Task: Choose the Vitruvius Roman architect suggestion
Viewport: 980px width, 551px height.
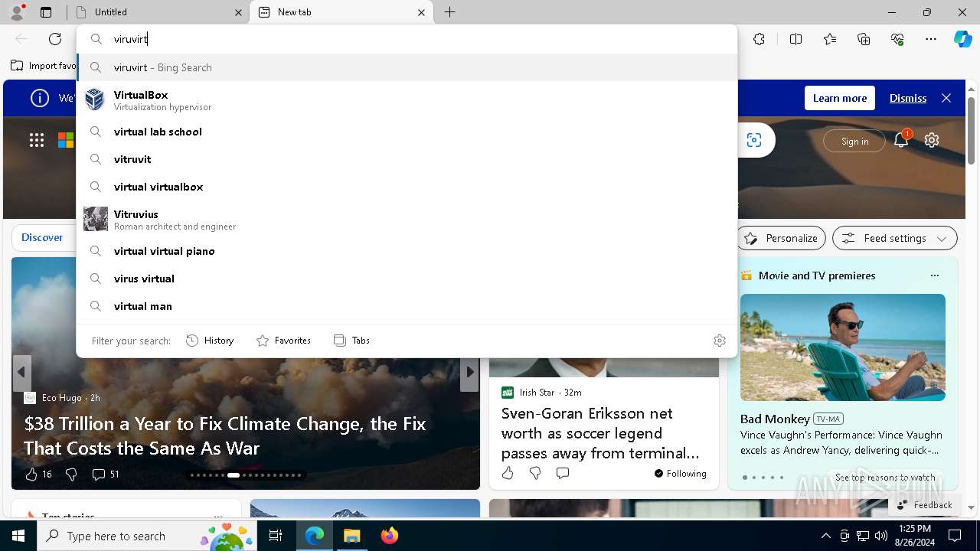Action: point(407,220)
